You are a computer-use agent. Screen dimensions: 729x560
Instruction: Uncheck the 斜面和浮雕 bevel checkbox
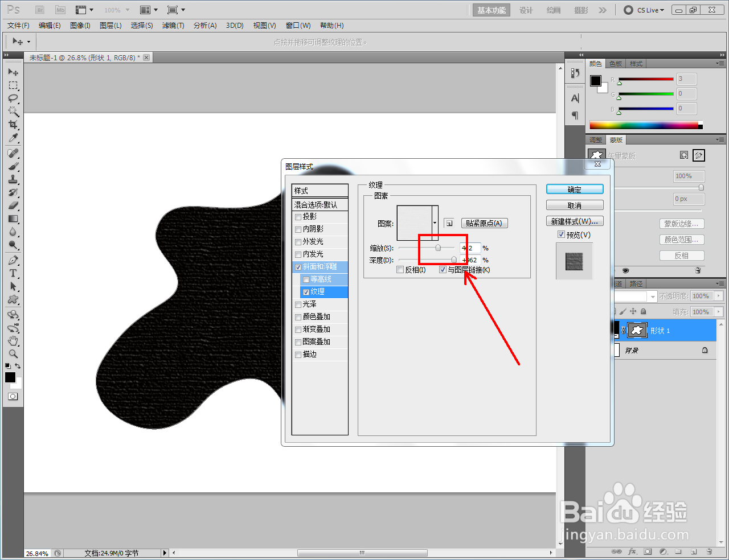pyautogui.click(x=298, y=267)
